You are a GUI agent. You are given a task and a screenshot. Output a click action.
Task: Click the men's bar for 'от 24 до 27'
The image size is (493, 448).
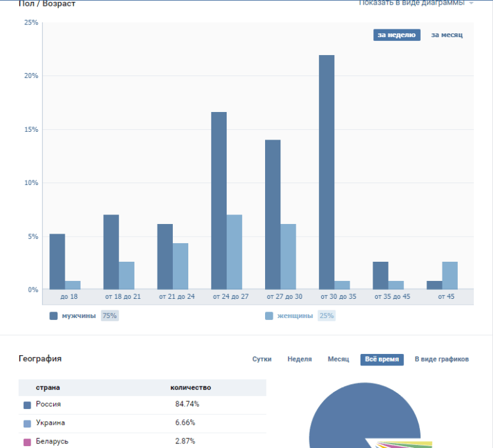[x=219, y=201]
